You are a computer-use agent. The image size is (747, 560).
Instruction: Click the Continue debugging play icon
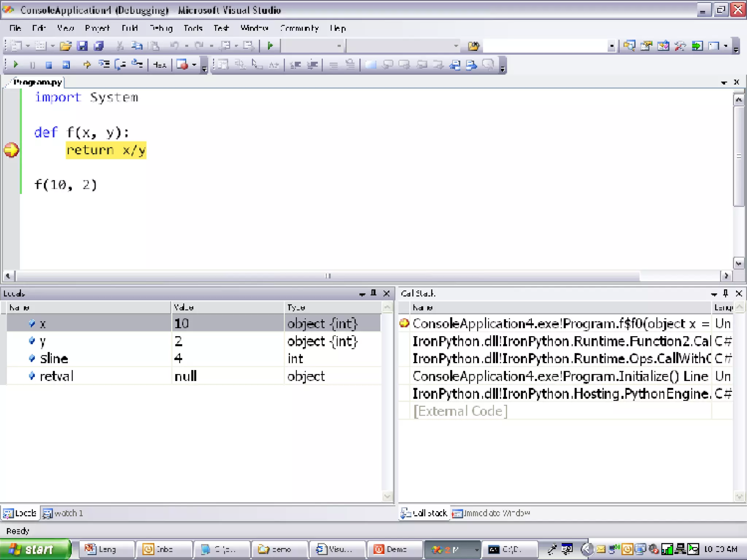coord(16,65)
